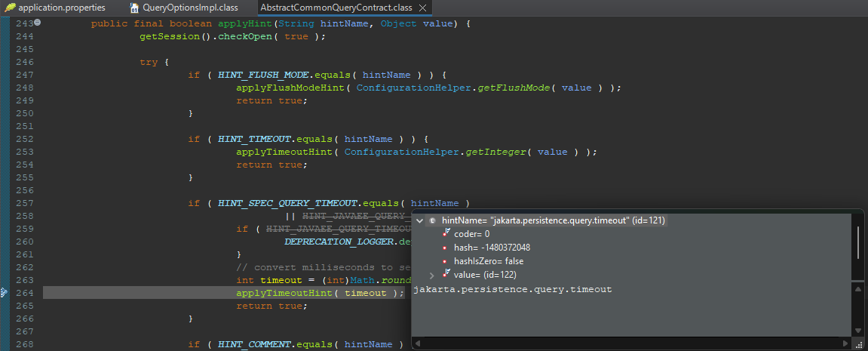Close the AbstractCommonQueryContract.class tab
The image size is (868, 351).
pyautogui.click(x=423, y=8)
